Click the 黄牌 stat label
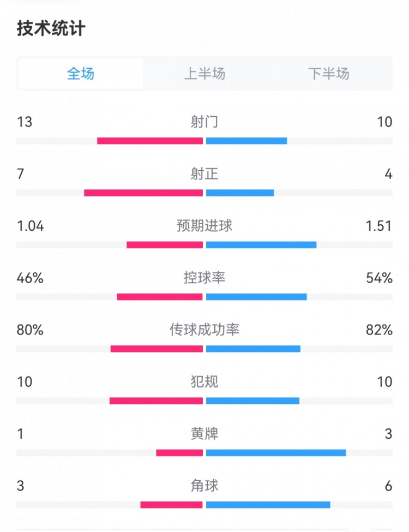Screen dimensions: 409x532 pos(204,434)
